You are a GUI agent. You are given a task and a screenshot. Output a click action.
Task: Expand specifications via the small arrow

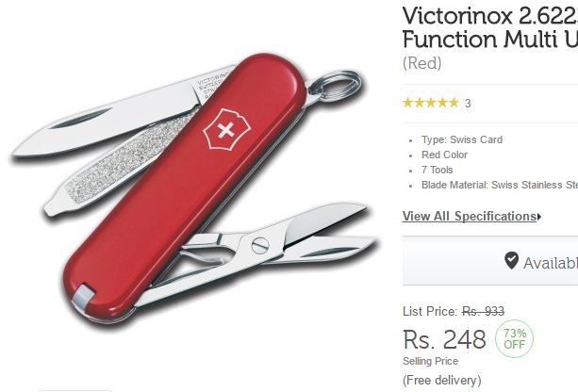[x=539, y=217]
